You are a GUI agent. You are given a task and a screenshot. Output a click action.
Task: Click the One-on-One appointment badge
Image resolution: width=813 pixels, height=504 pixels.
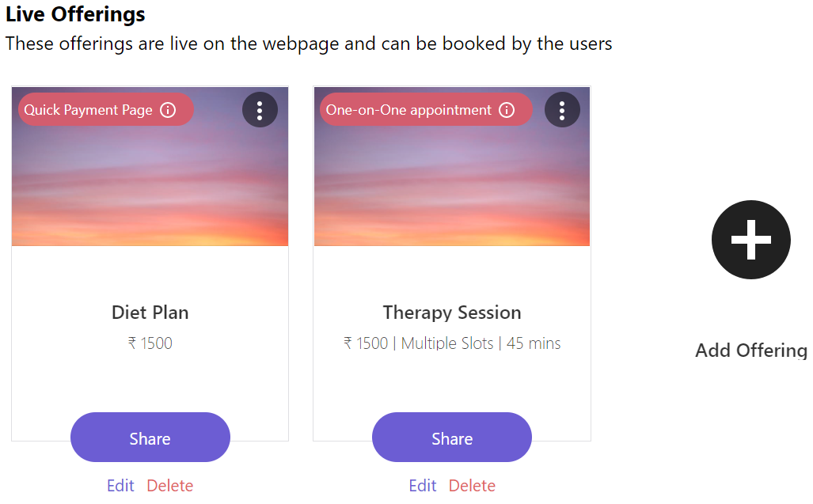pyautogui.click(x=408, y=110)
